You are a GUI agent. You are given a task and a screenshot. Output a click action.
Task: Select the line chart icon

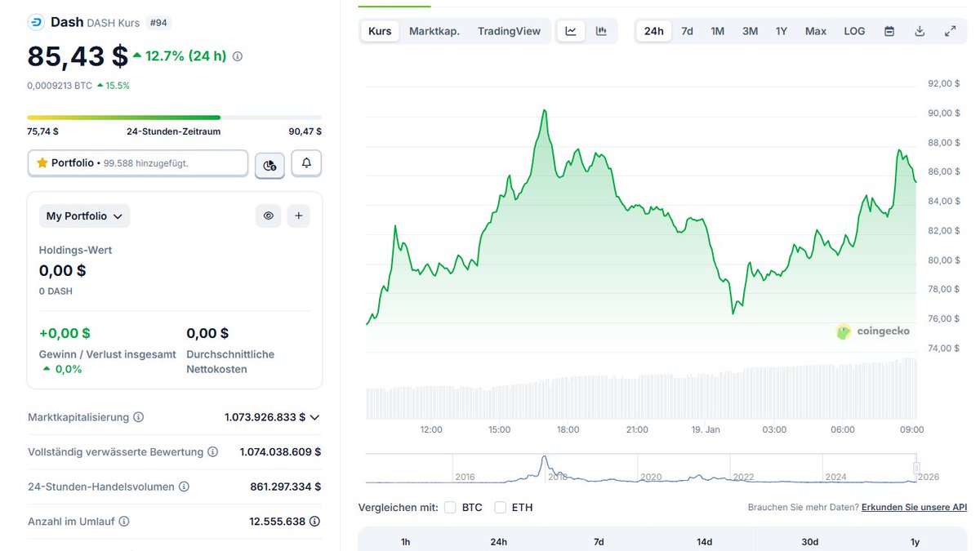(571, 31)
